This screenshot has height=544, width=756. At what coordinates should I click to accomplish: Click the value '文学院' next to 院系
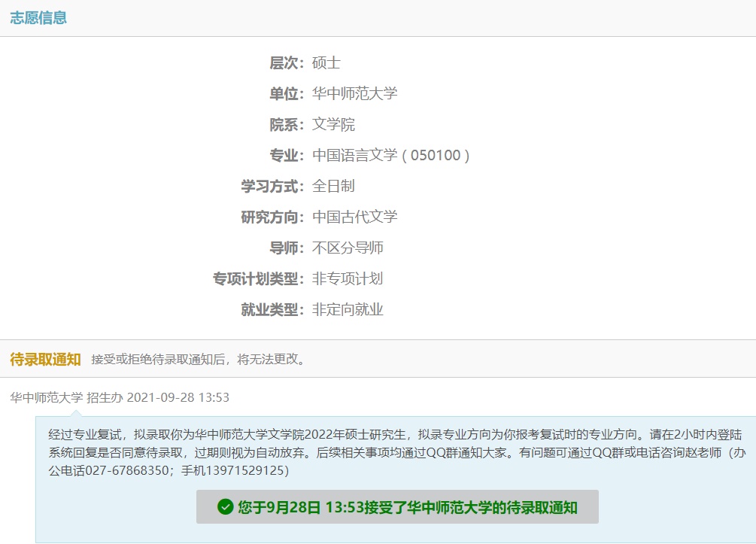(x=334, y=124)
